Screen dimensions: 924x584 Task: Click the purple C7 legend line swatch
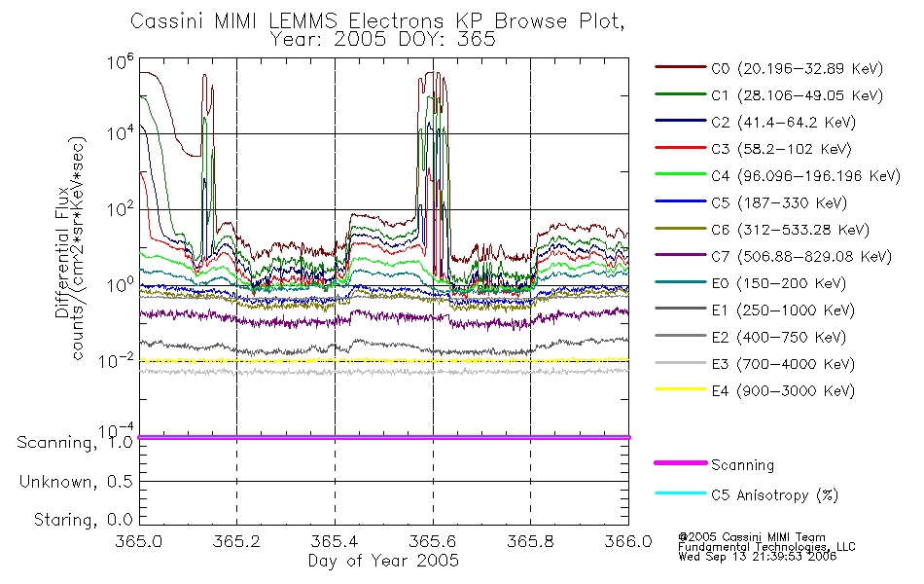pyautogui.click(x=680, y=255)
